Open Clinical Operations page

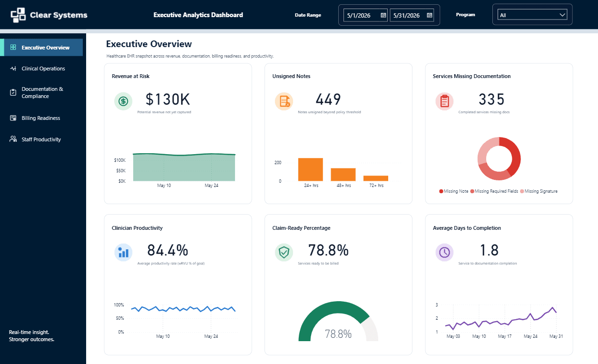(x=43, y=69)
